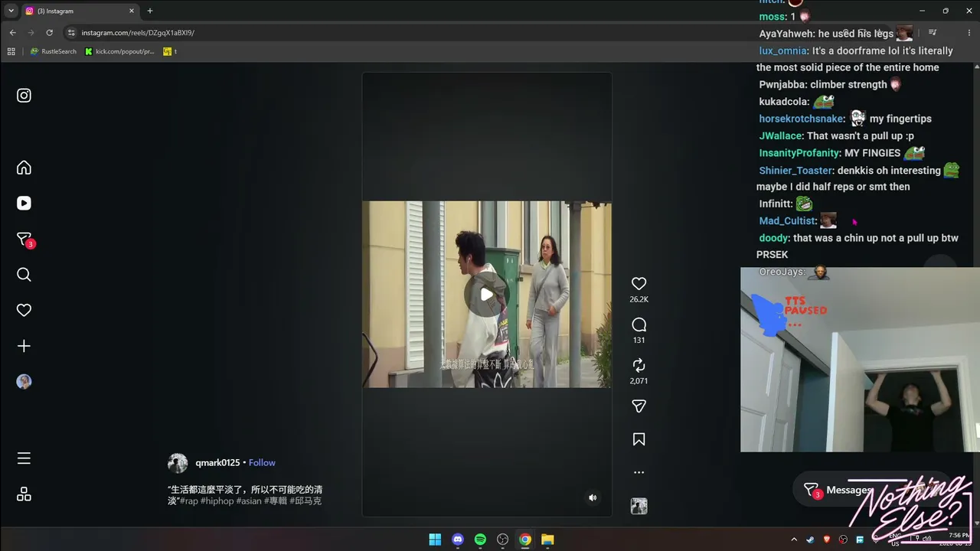Like the reel with the heart icon

[x=639, y=283]
